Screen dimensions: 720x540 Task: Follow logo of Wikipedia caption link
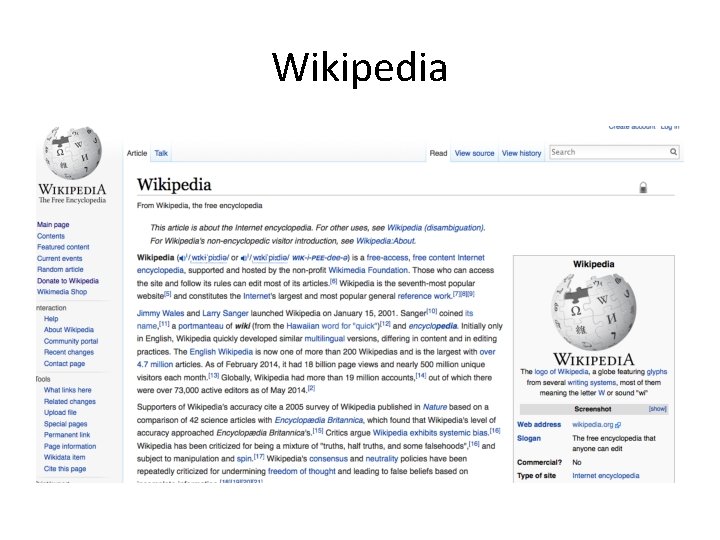pos(561,372)
